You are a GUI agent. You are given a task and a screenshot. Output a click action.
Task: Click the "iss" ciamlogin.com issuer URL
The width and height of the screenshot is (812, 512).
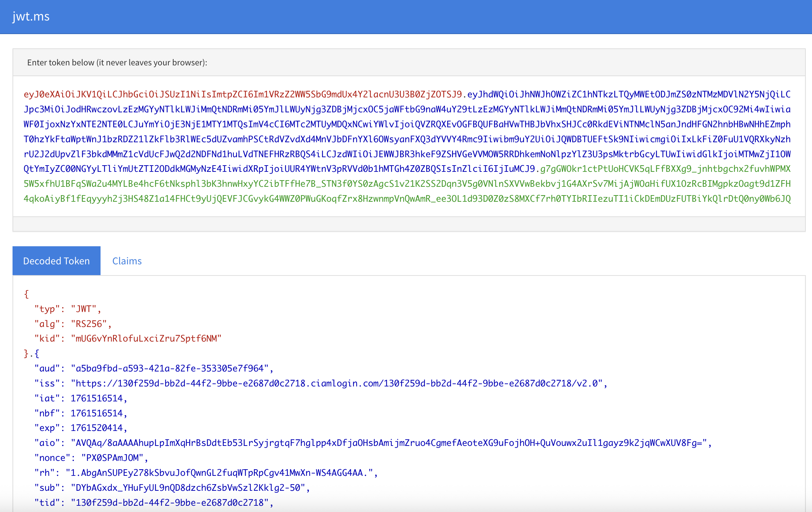coord(336,383)
